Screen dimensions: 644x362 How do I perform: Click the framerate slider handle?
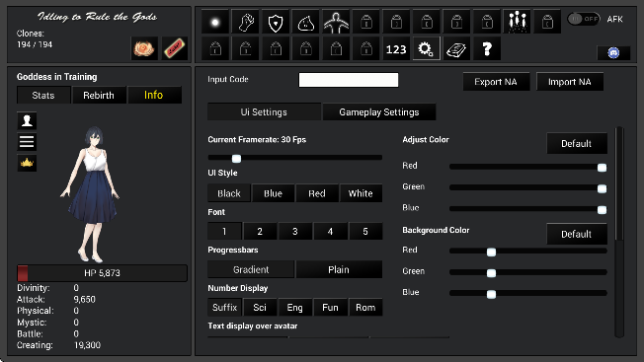[x=236, y=158]
